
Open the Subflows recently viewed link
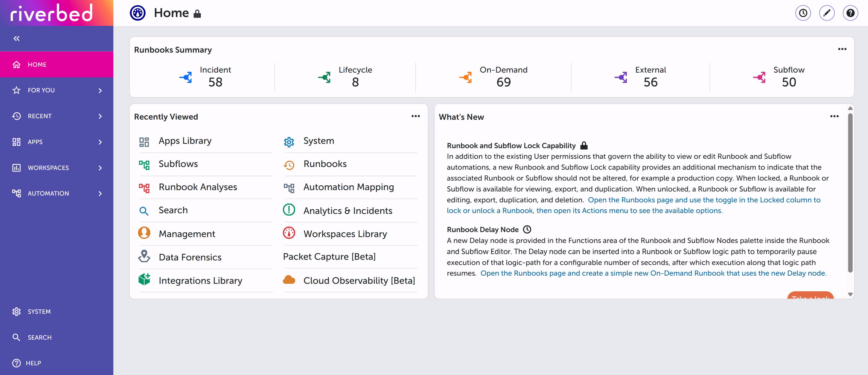(x=178, y=164)
